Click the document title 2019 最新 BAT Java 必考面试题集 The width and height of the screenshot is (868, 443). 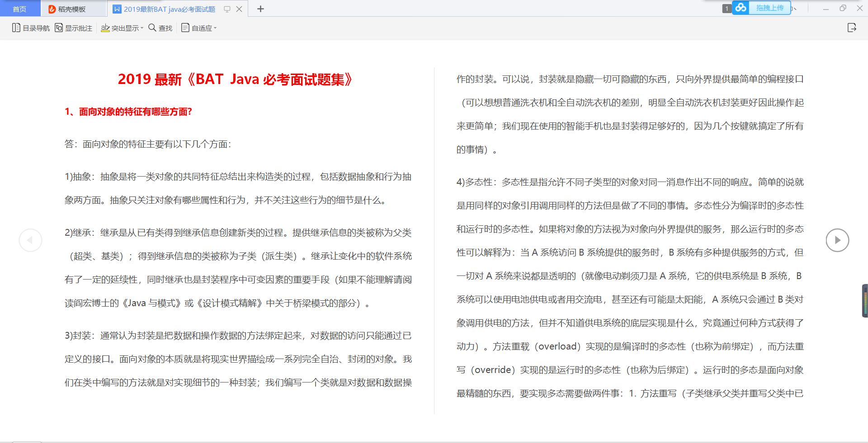click(235, 79)
